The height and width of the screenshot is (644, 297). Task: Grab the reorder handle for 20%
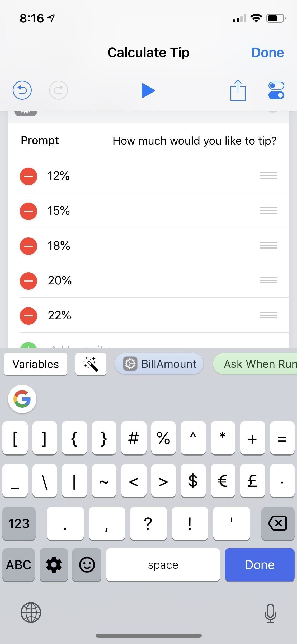coord(268,280)
